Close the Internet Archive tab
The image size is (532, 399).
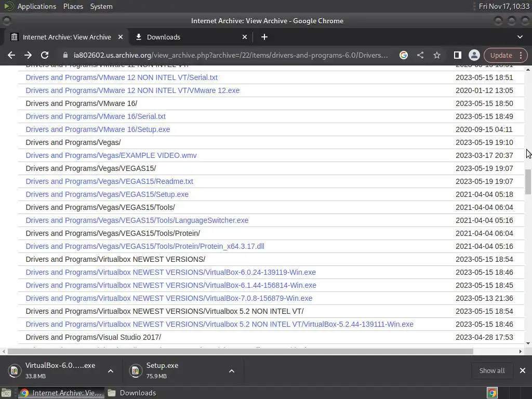click(x=121, y=37)
